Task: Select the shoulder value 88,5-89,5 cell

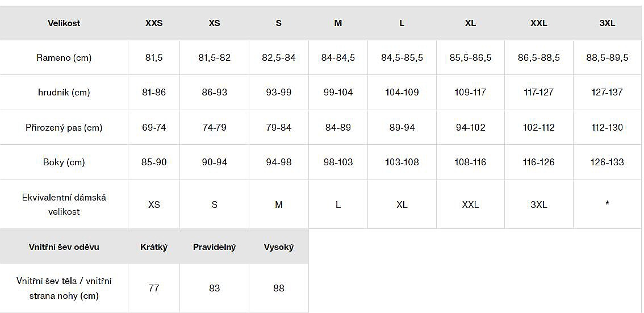Action: [607, 58]
